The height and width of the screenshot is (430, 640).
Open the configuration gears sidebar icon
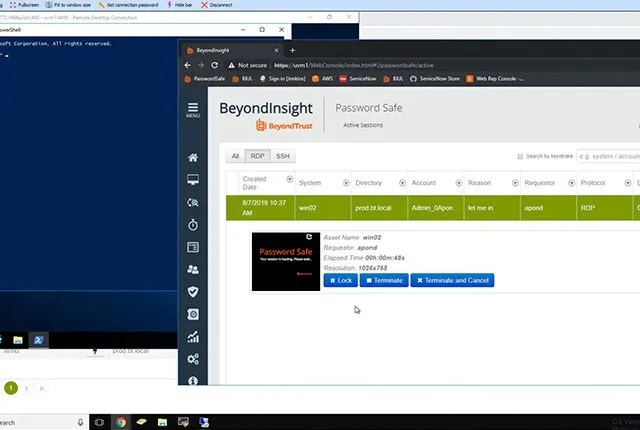193,359
